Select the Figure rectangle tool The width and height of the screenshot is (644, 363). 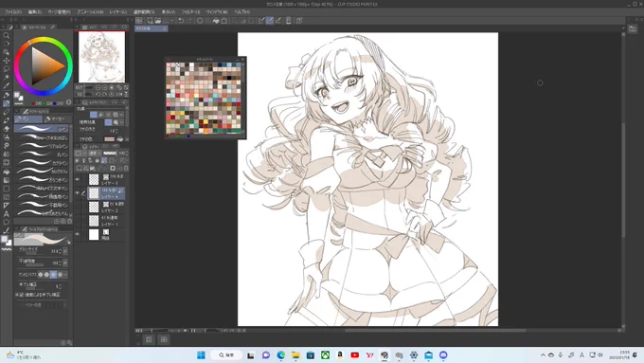coord(7,189)
